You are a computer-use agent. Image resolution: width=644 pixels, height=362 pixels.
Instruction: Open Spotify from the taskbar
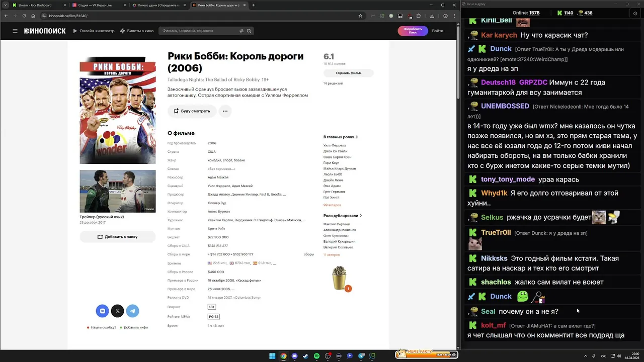coord(316,356)
